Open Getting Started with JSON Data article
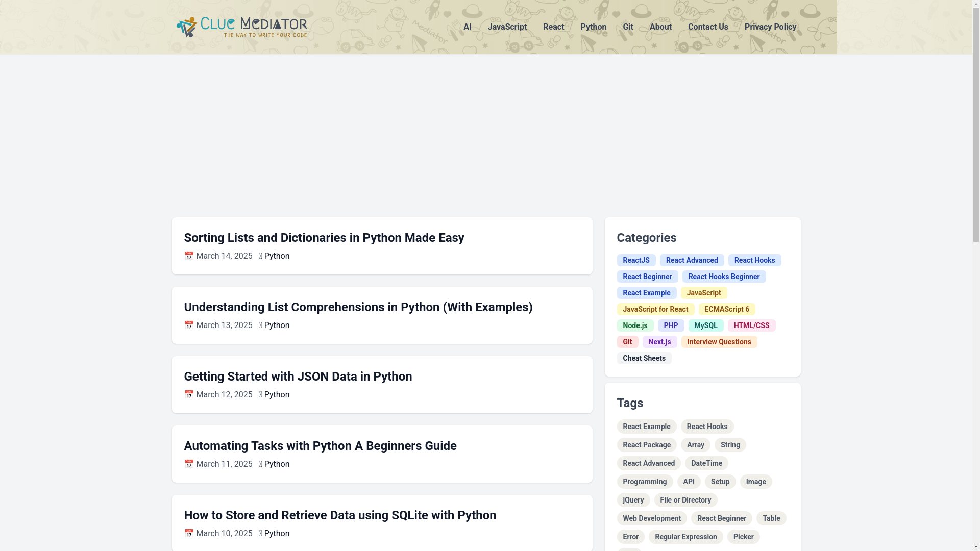The image size is (980, 551). [x=298, y=377]
